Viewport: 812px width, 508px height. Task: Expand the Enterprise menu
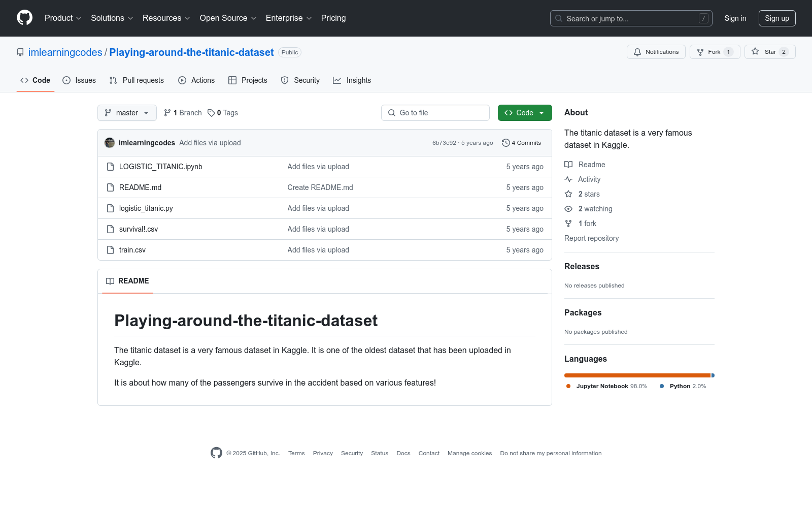click(x=289, y=18)
